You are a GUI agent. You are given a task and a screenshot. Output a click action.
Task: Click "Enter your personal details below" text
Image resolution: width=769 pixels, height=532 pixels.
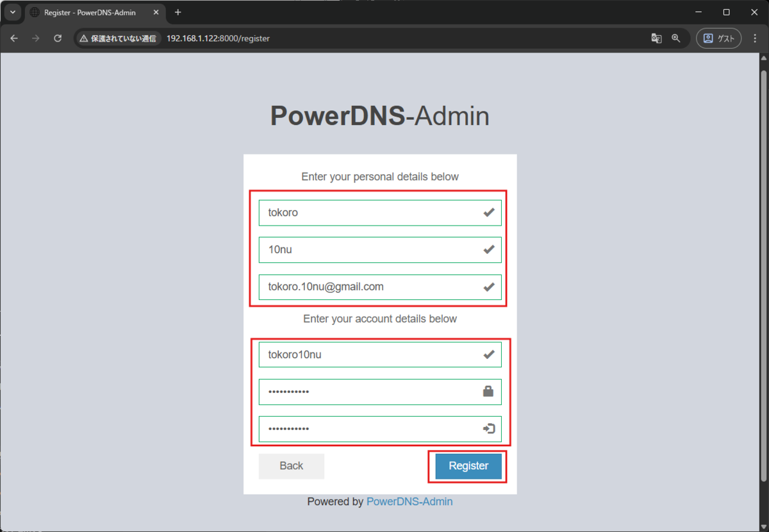(380, 177)
